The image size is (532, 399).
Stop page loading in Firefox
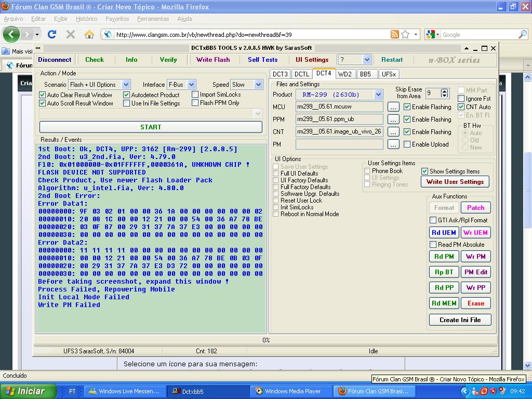[x=71, y=34]
